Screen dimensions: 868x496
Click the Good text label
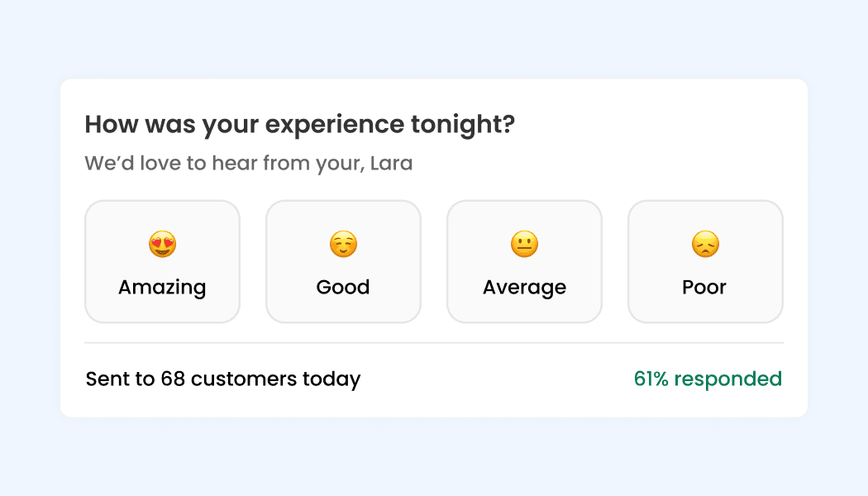[343, 287]
